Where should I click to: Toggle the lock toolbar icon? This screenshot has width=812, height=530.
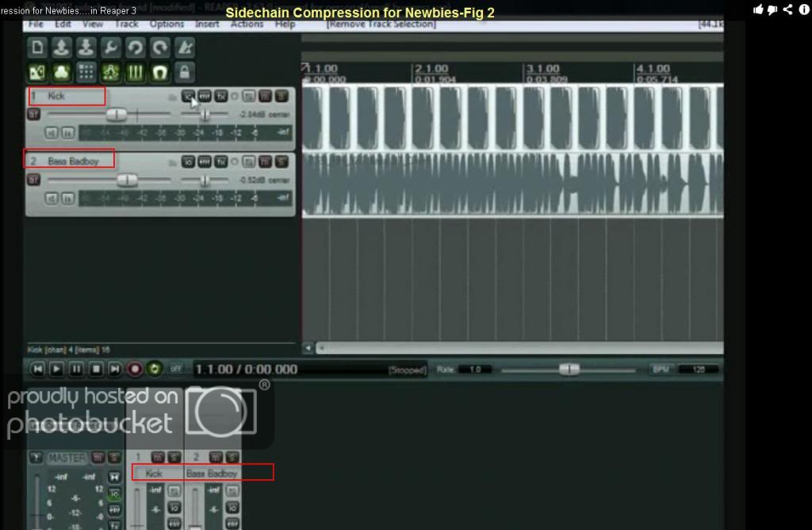coord(185,72)
